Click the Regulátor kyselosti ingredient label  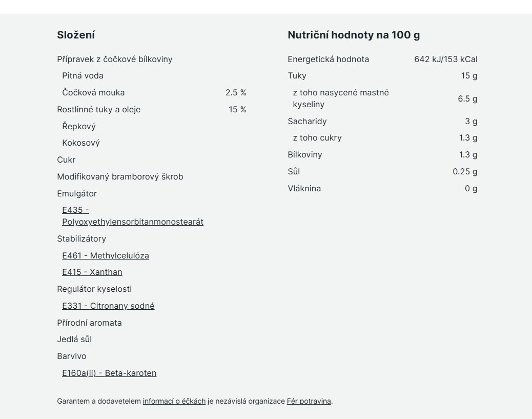94,289
